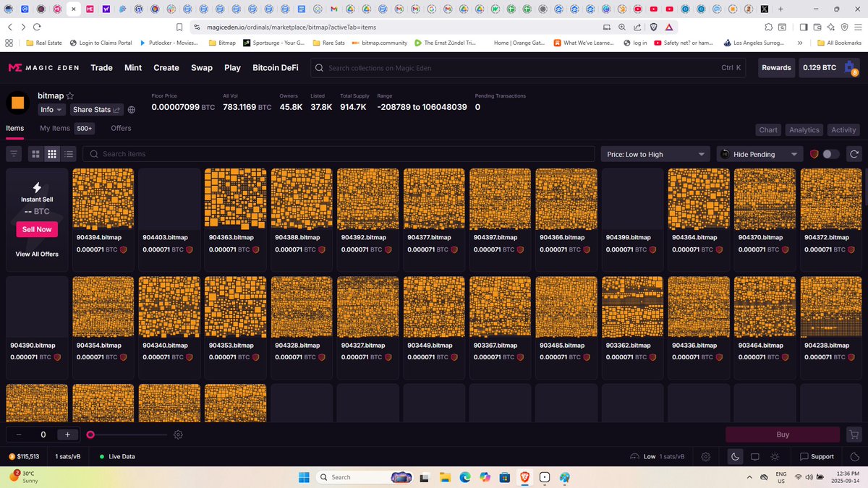Show hidden system tray icons chevron

(x=749, y=477)
